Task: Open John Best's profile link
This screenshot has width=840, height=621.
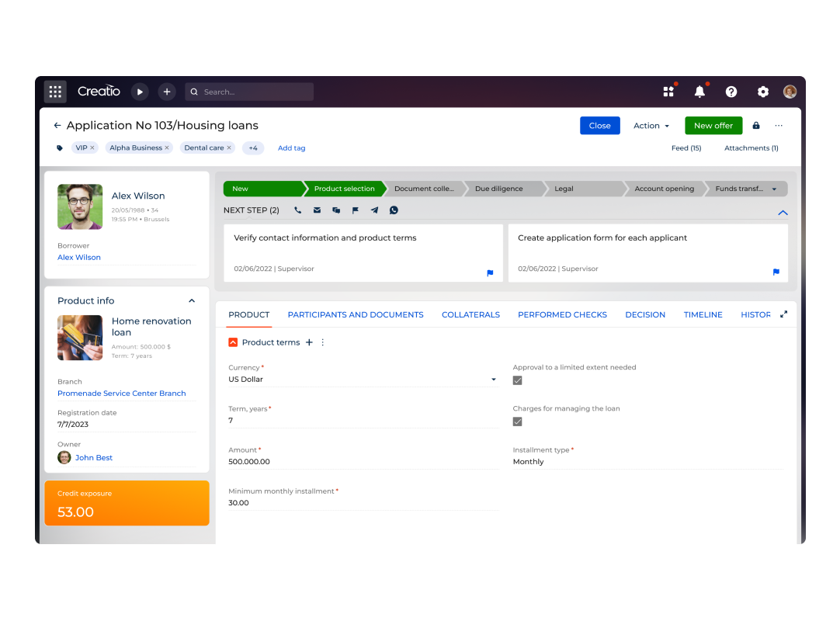Action: (94, 457)
